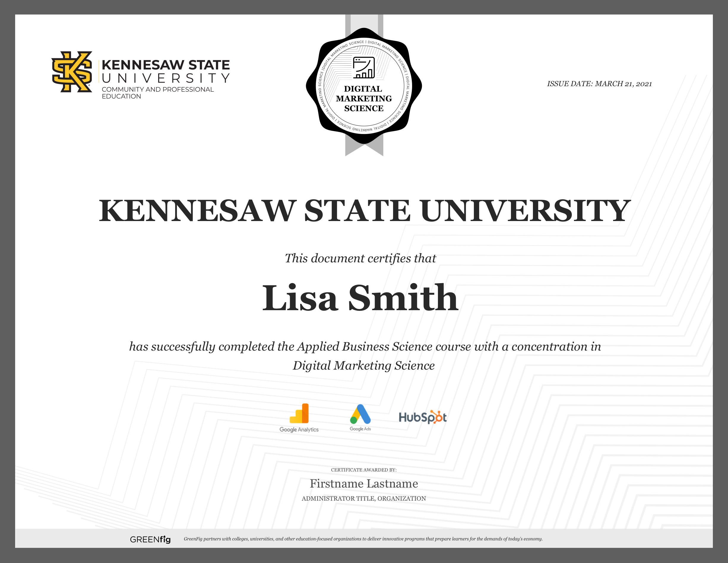Click 'Certificate Awarded By:' label

364,470
